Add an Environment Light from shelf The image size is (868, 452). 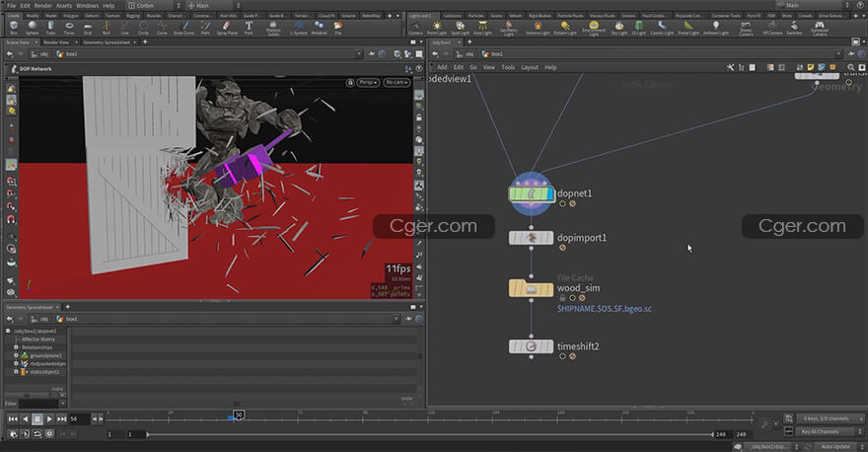[x=594, y=29]
